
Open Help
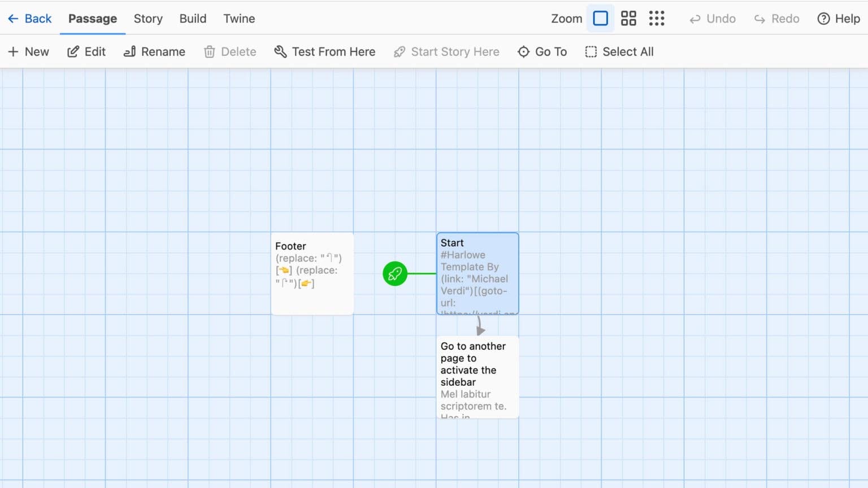pos(839,19)
